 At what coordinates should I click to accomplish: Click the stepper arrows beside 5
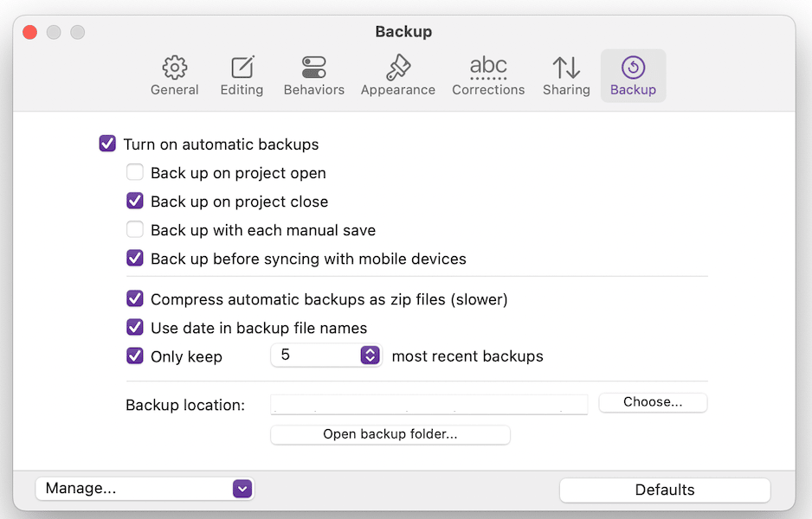pos(370,355)
